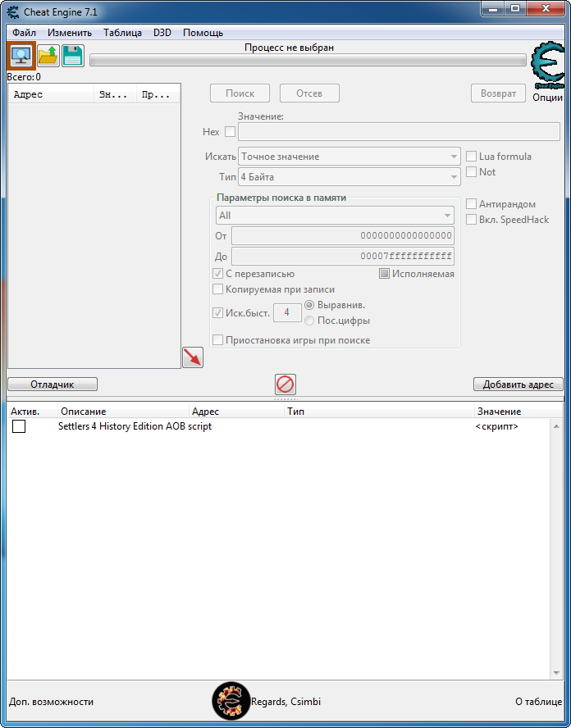571x728 pixels.
Task: Enable the Settlers 4 AOB script checkbox
Action: coord(19,426)
